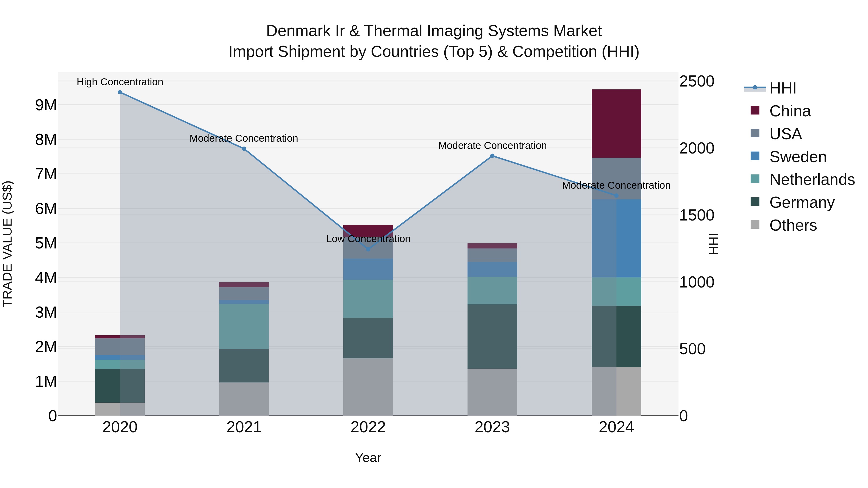
Task: Click the right-side HHI axis title
Action: [x=714, y=244]
